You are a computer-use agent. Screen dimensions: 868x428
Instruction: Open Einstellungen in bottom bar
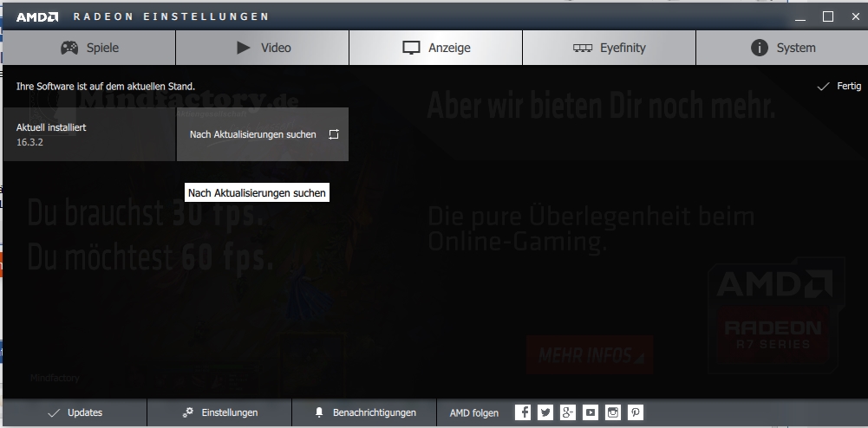219,412
